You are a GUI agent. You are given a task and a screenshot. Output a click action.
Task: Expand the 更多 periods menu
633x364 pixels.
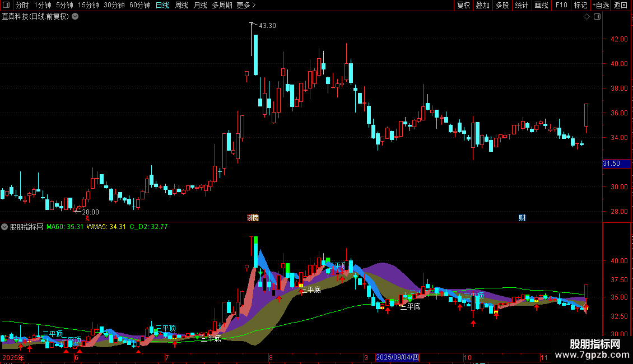(x=246, y=5)
